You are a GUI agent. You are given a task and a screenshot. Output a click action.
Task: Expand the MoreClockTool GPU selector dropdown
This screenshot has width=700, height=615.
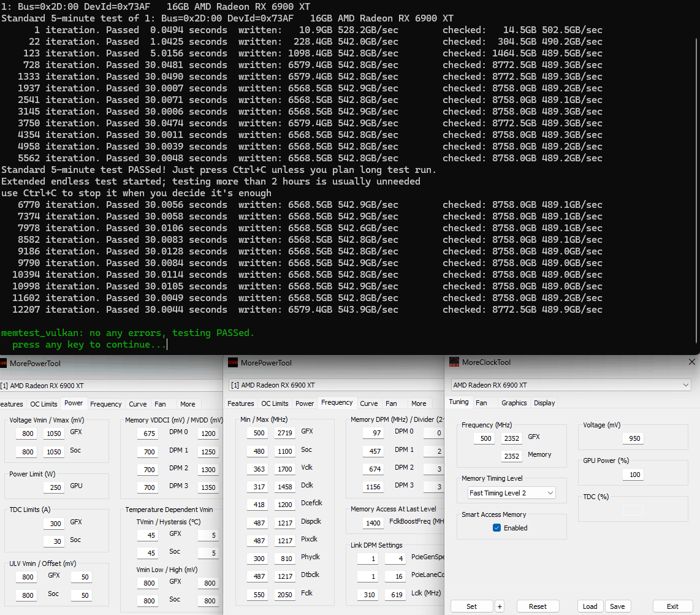click(x=571, y=385)
